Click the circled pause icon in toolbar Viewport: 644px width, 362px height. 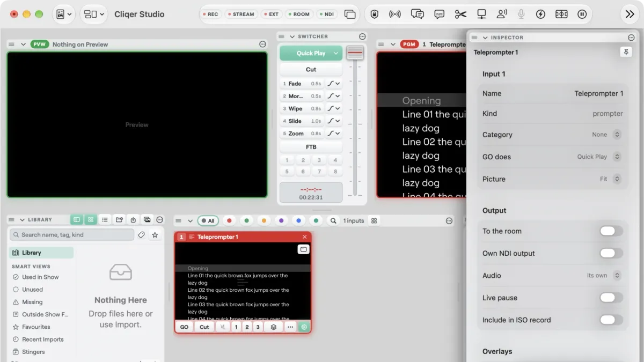coord(582,14)
